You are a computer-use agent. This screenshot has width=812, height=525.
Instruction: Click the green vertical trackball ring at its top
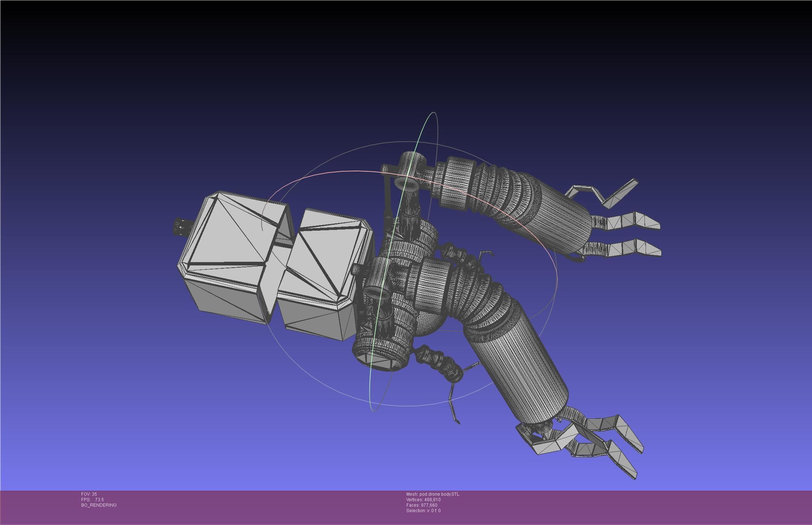point(433,113)
